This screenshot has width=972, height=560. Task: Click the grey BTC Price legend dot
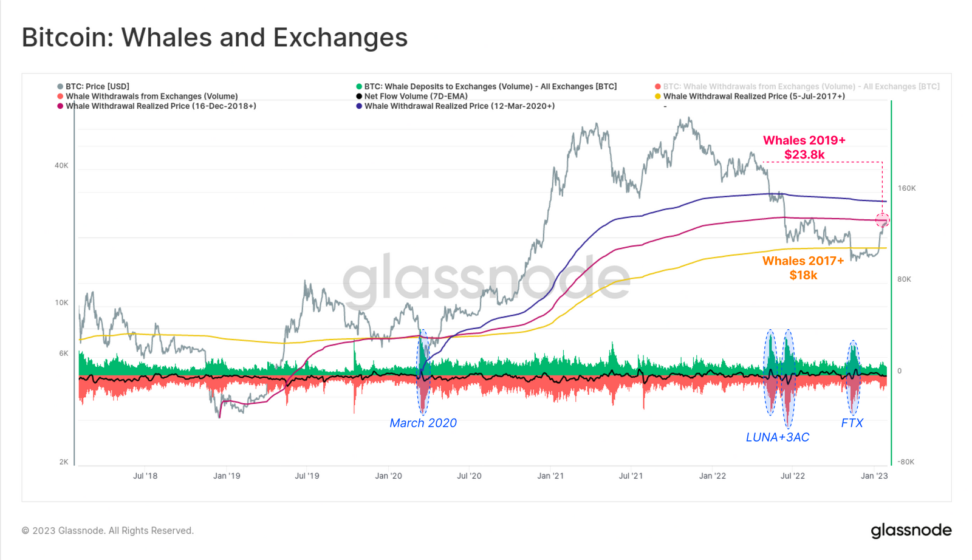pyautogui.click(x=60, y=86)
